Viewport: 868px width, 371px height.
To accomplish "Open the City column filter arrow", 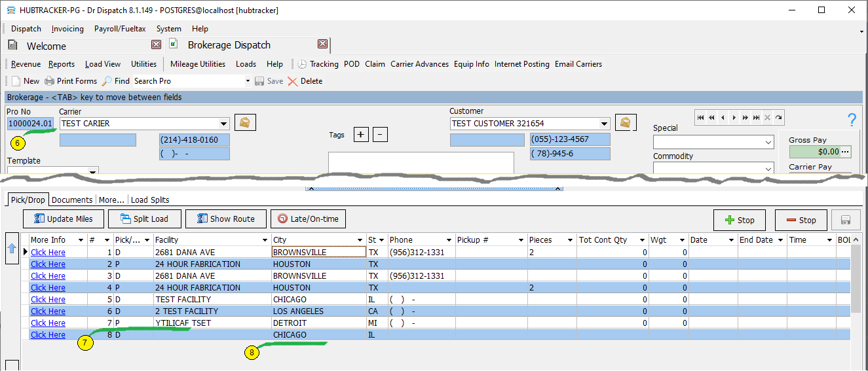I will click(x=360, y=240).
